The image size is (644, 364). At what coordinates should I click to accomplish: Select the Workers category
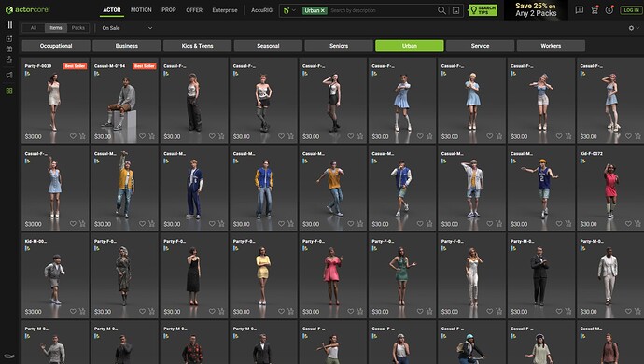(x=551, y=46)
